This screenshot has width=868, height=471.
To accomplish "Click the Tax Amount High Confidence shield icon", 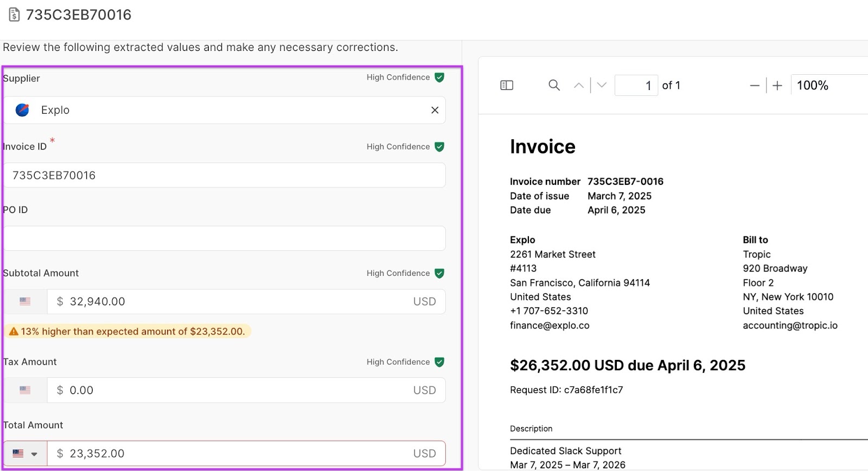I will 439,362.
